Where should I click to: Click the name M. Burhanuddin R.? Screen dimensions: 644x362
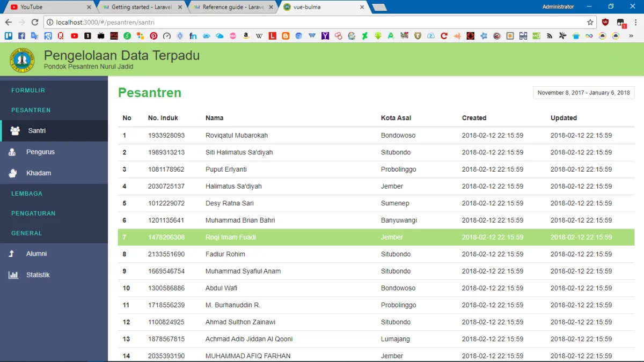point(233,305)
